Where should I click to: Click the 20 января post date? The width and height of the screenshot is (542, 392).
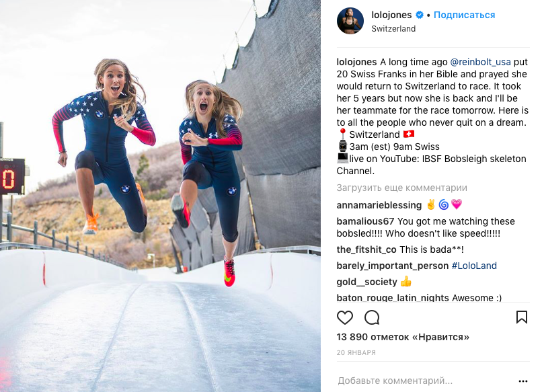click(356, 352)
